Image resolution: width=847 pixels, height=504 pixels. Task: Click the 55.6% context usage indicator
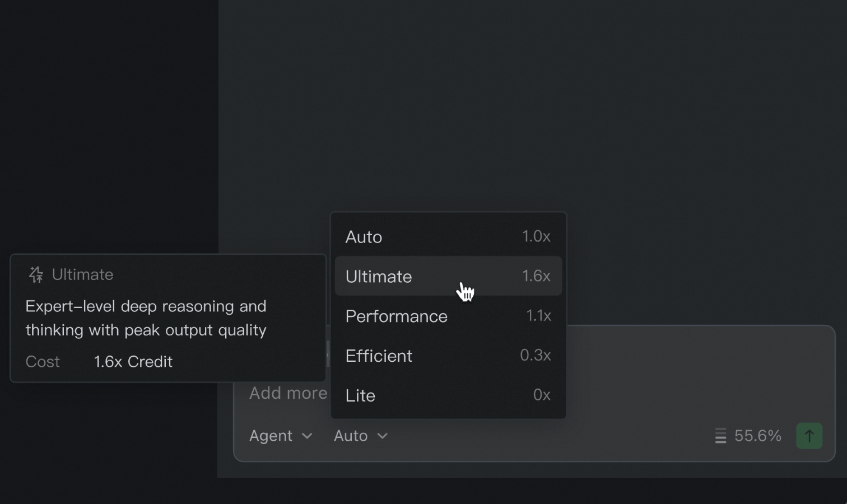(x=757, y=436)
